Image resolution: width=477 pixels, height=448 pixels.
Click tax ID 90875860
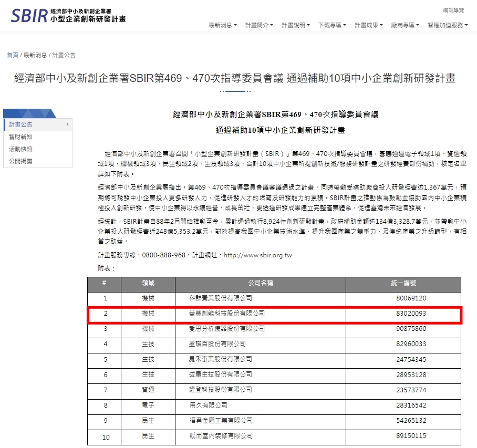click(x=411, y=328)
